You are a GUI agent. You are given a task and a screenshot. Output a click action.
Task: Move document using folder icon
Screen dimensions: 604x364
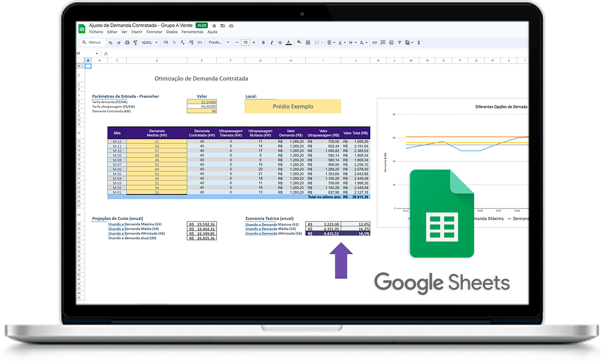click(223, 26)
